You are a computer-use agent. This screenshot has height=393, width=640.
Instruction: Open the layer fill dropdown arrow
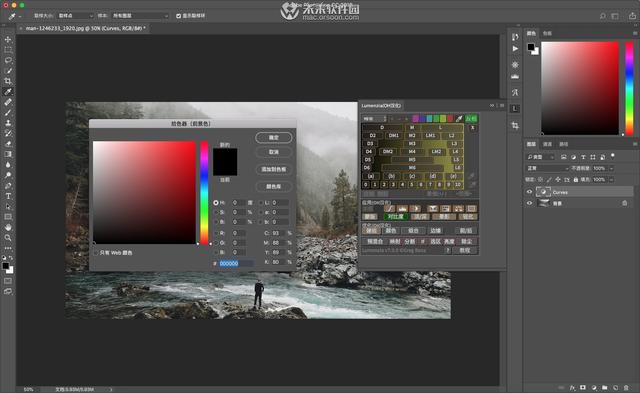[611, 180]
